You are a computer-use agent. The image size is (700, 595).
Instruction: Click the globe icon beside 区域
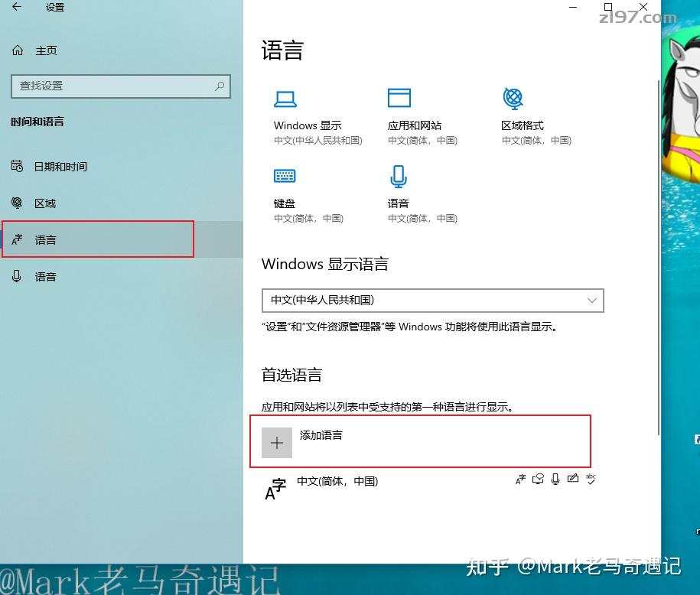[17, 203]
